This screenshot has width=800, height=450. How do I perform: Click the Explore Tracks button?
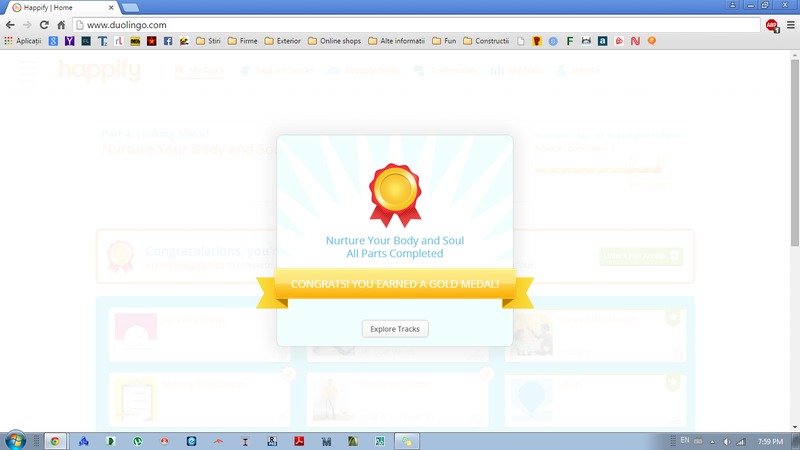point(395,329)
